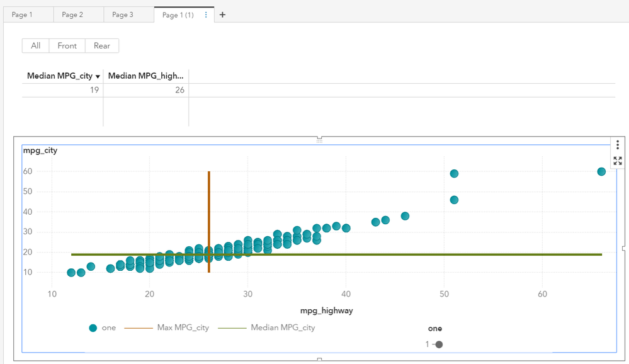
Task: Select the All filter button
Action: [x=36, y=46]
